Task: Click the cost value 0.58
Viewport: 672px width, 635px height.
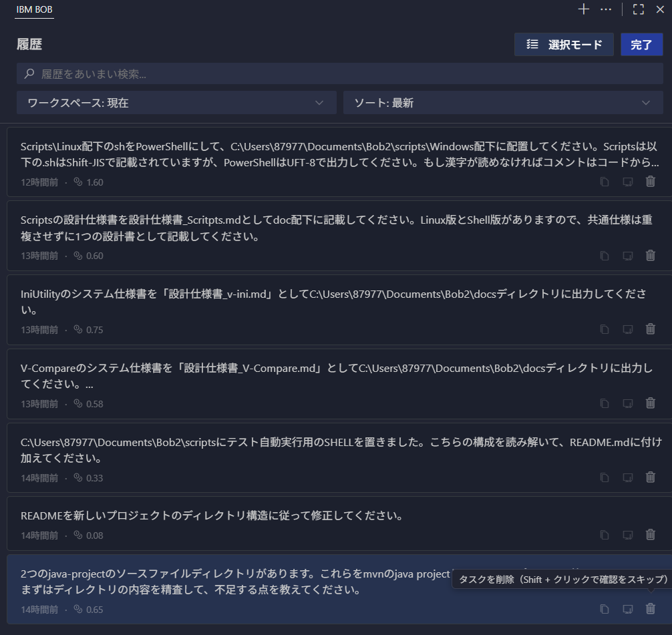Action: [x=95, y=404]
